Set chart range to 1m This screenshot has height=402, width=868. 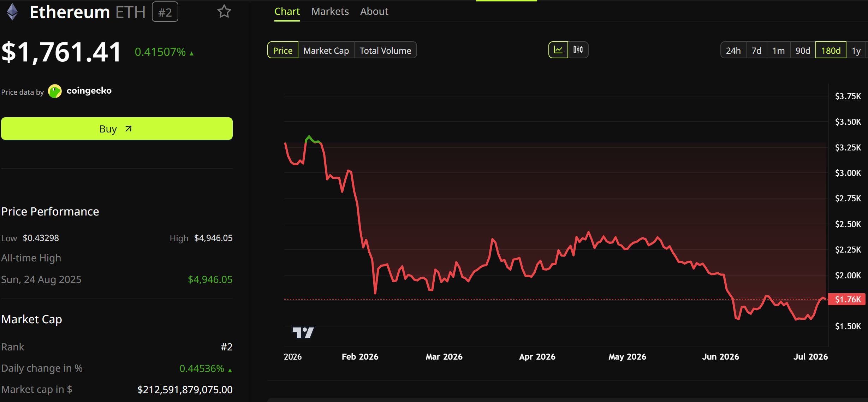(x=778, y=50)
